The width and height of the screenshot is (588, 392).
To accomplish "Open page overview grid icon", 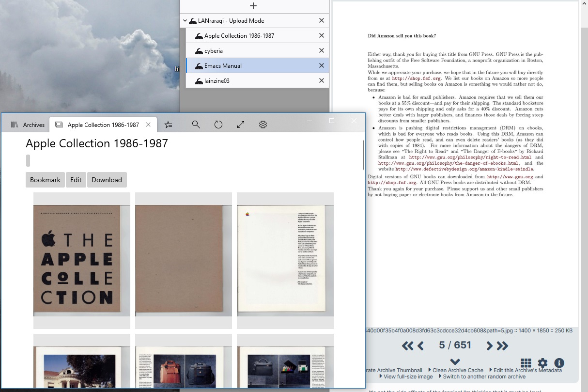I will pyautogui.click(x=526, y=363).
